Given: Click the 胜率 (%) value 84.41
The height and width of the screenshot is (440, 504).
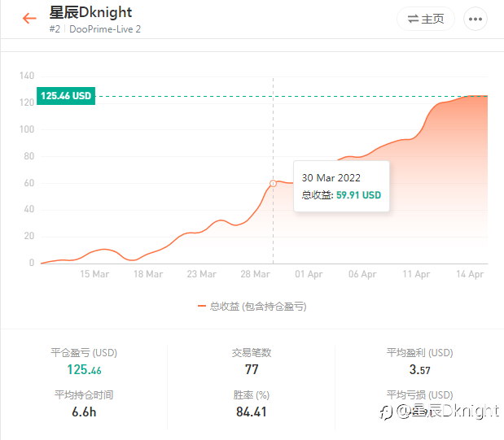Looking at the screenshot, I should [252, 412].
